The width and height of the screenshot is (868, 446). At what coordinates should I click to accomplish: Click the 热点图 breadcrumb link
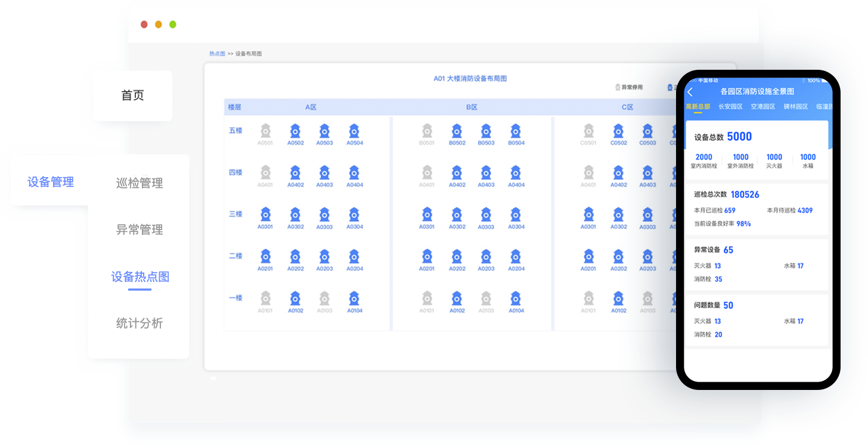[217, 54]
